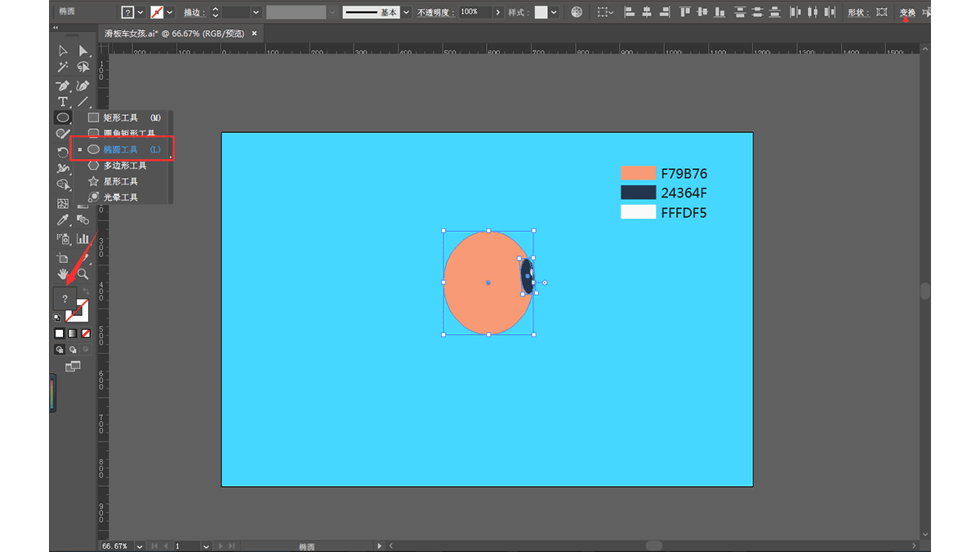Collapse the tools panel double arrows
This screenshot has width=980, height=552.
56,29
